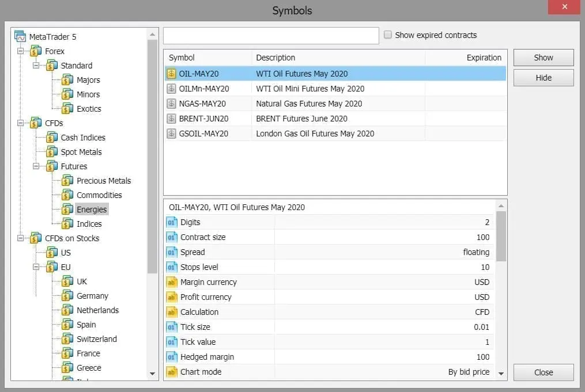Click the OIL-MAY20 symbol dollar icon

click(171, 74)
